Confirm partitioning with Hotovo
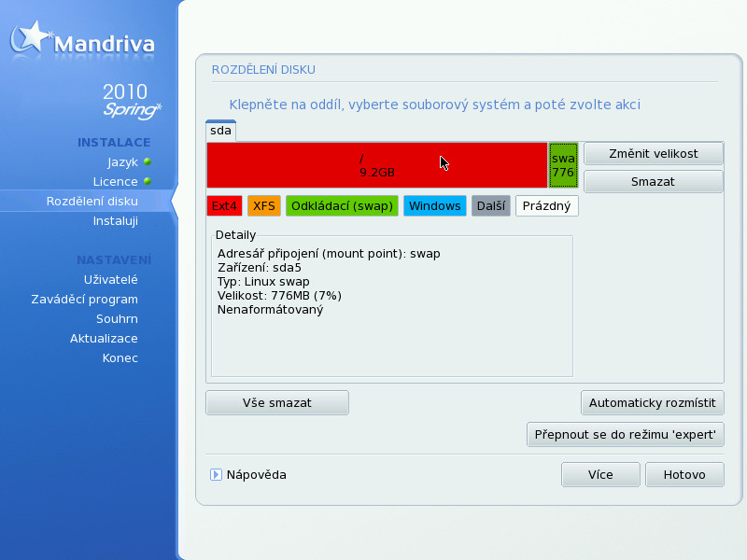This screenshot has width=747, height=560. (x=684, y=475)
